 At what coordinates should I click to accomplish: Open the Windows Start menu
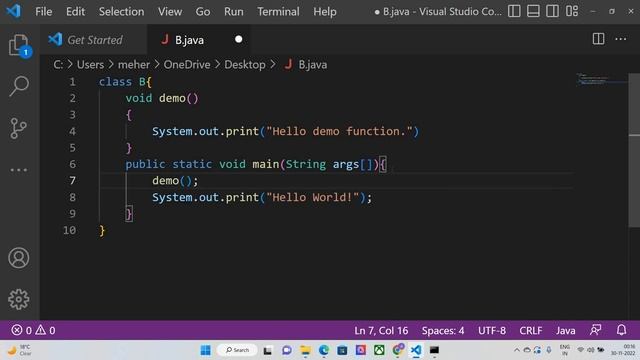coord(206,350)
